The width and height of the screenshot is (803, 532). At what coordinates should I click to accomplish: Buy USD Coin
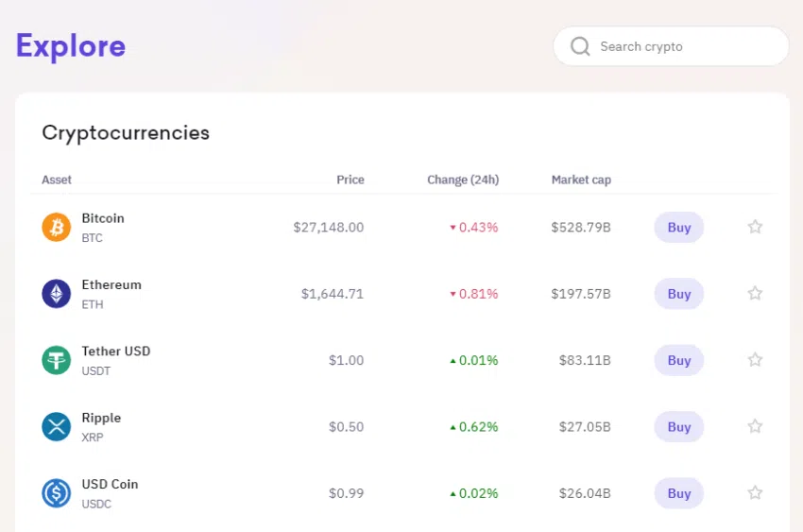(x=679, y=493)
